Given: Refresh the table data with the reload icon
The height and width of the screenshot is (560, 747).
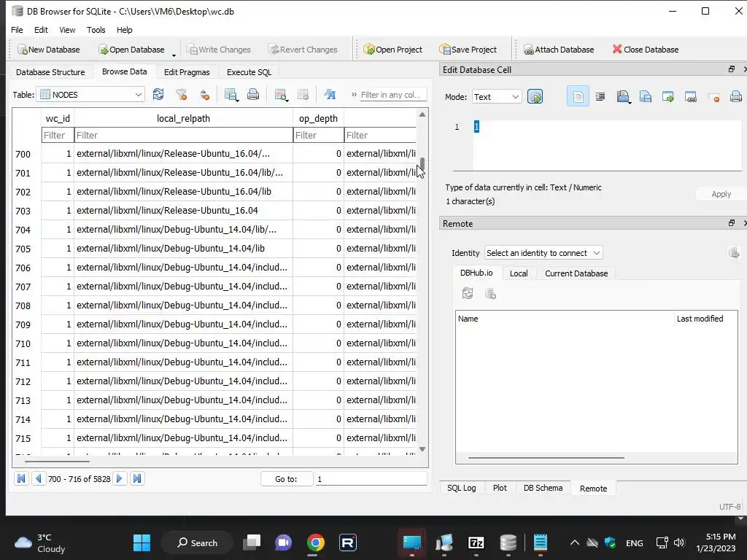Looking at the screenshot, I should click(158, 94).
